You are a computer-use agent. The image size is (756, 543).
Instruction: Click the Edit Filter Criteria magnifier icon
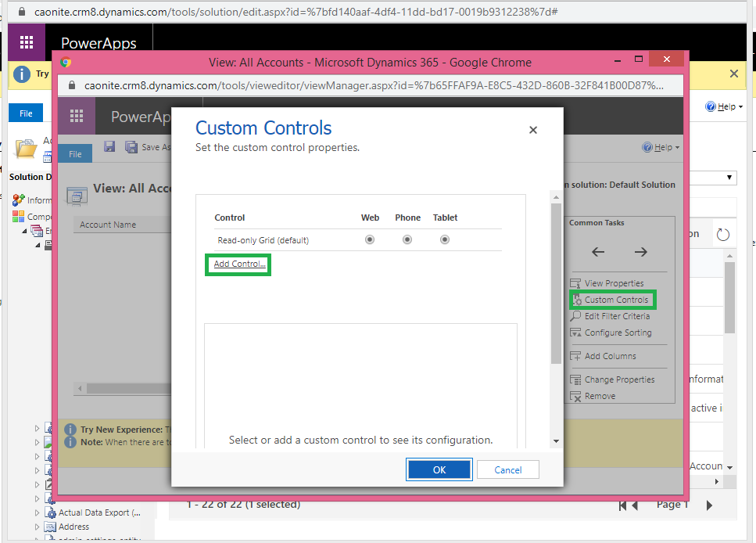pyautogui.click(x=575, y=316)
